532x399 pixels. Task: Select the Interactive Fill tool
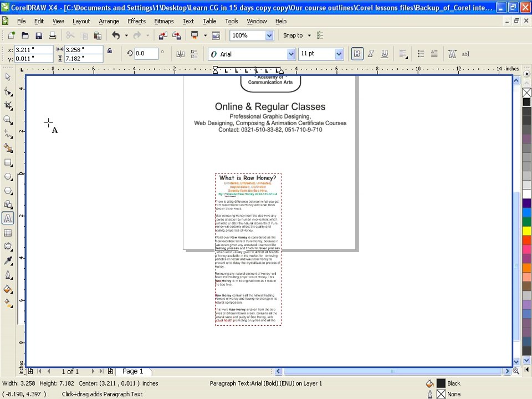point(8,303)
